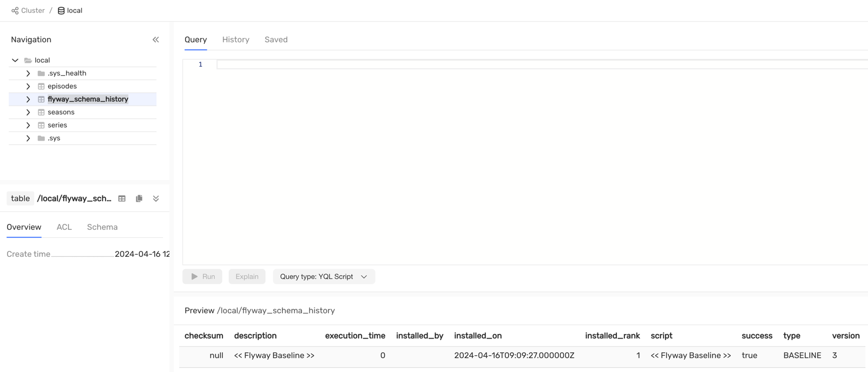Collapse the local root folder
Screen dimensions: 868x372
coord(15,60)
